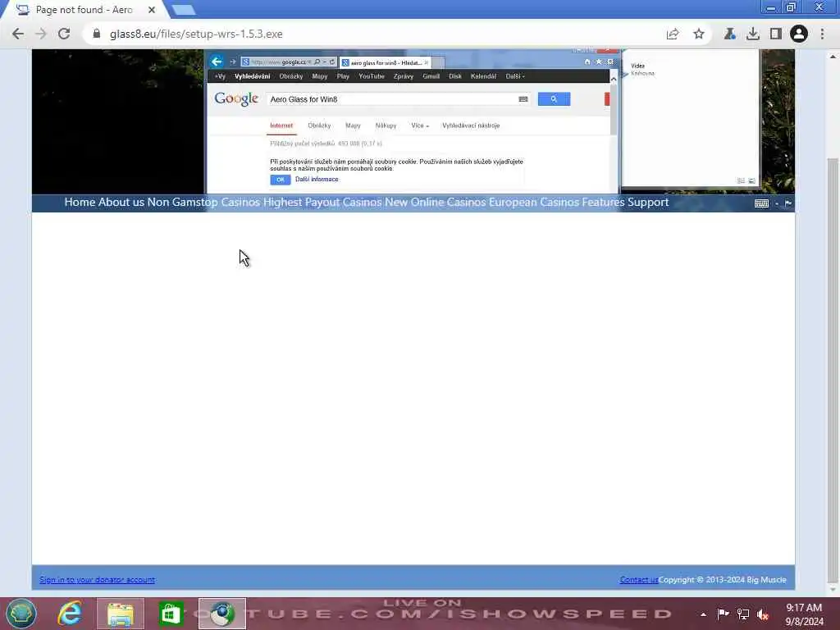Viewport: 840px width, 630px height.
Task: Click the forward navigation arrow
Action: click(41, 34)
